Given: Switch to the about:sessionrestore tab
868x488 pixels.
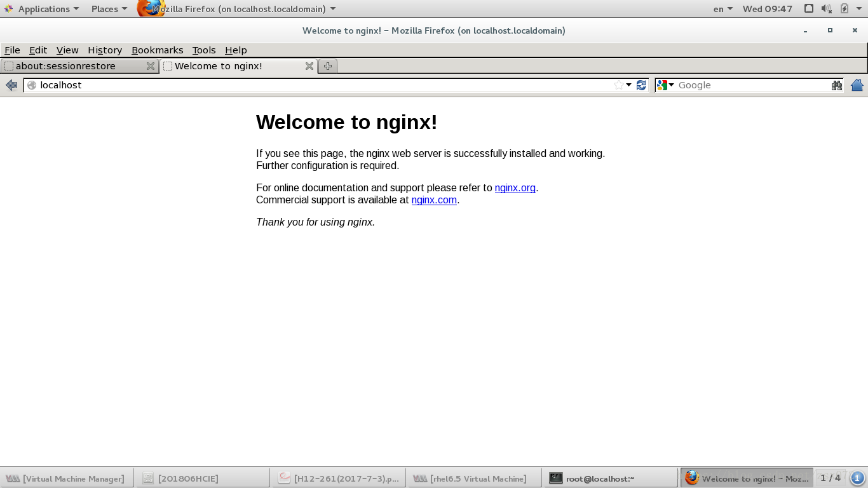Looking at the screenshot, I should [x=79, y=66].
